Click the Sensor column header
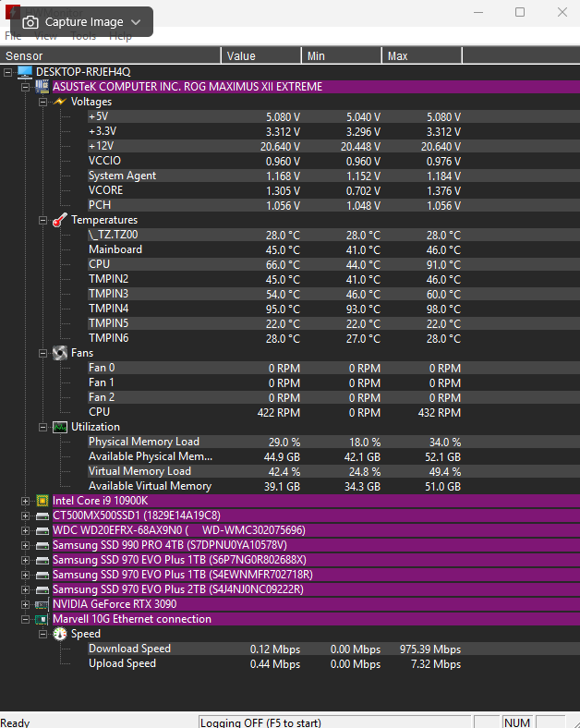Viewport: 580px width, 728px height. (111, 55)
